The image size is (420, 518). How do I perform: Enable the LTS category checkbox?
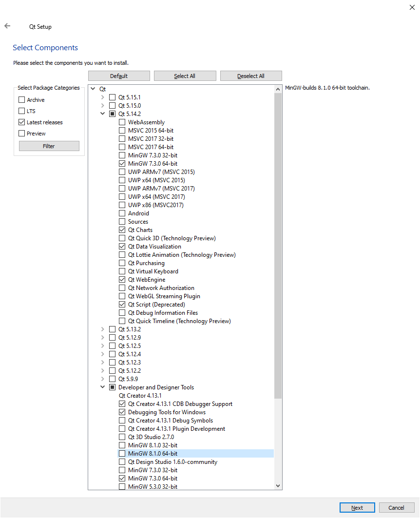coord(22,111)
